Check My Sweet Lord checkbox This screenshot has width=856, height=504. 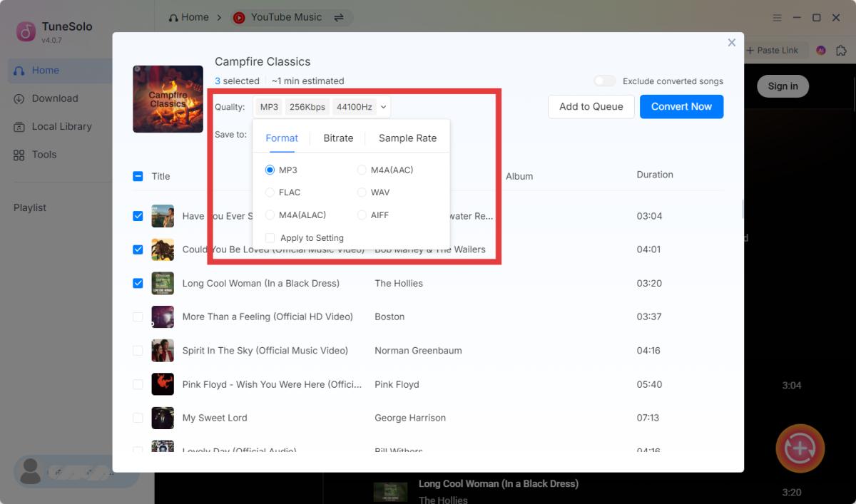coord(138,418)
